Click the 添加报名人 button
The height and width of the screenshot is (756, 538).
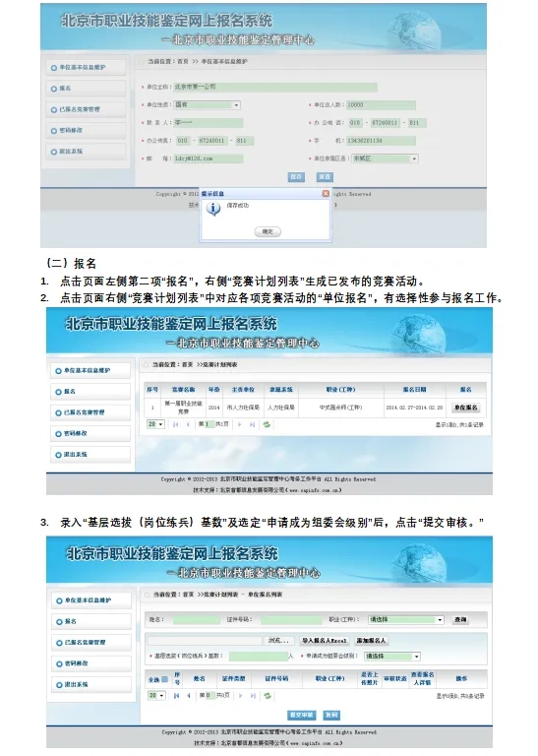(x=371, y=641)
